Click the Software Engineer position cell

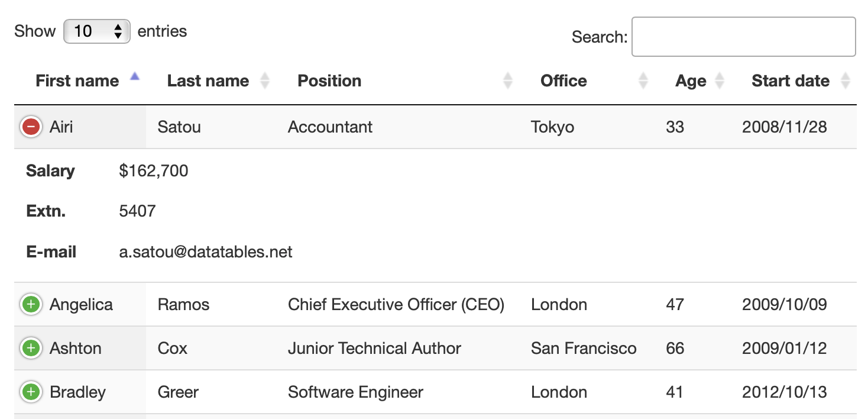click(355, 392)
